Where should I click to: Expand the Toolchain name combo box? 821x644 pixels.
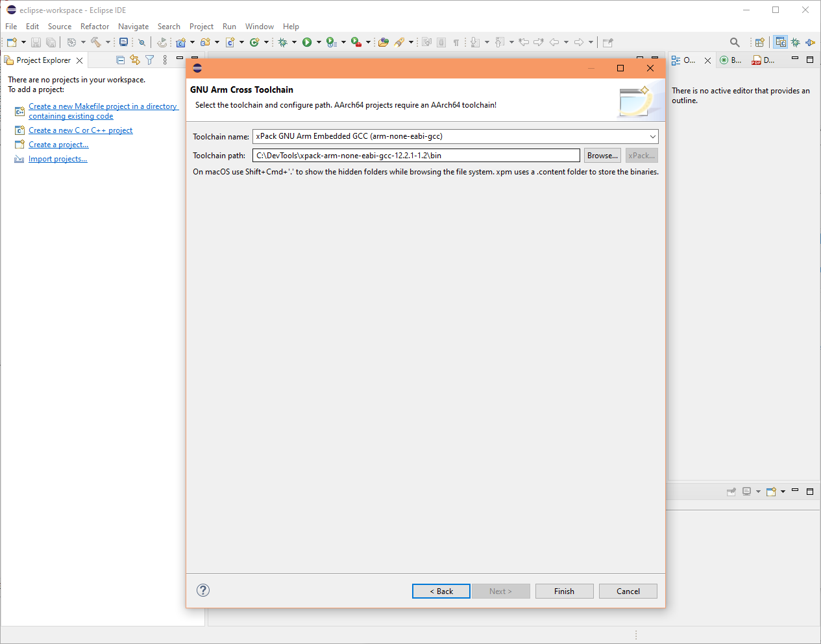coord(652,136)
